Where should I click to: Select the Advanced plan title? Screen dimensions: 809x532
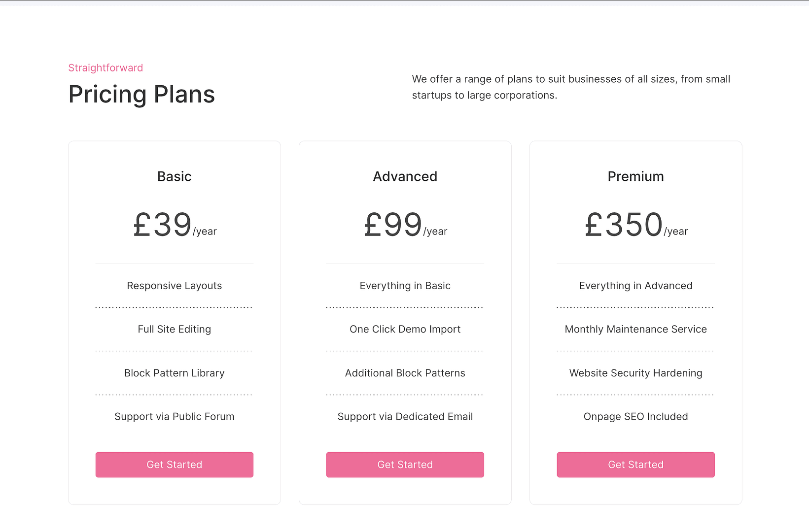click(405, 176)
